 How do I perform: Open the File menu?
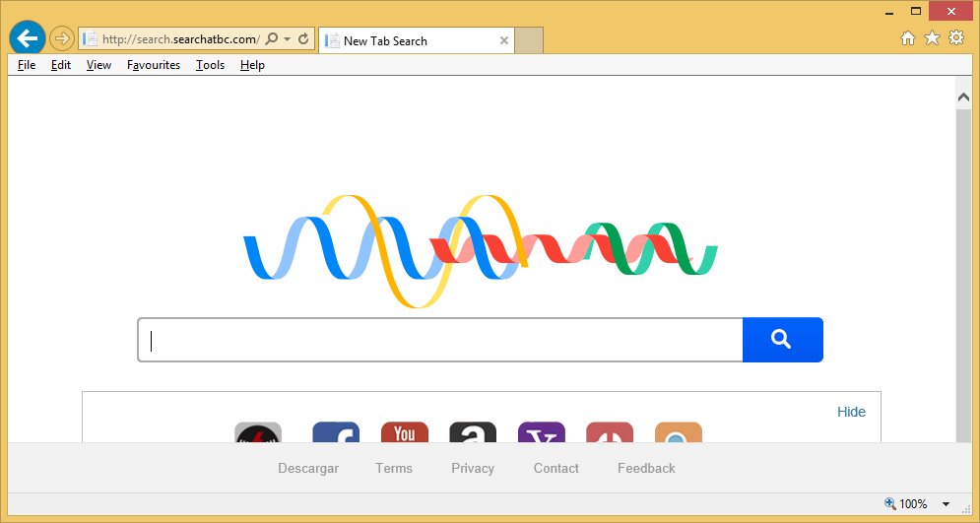(27, 65)
